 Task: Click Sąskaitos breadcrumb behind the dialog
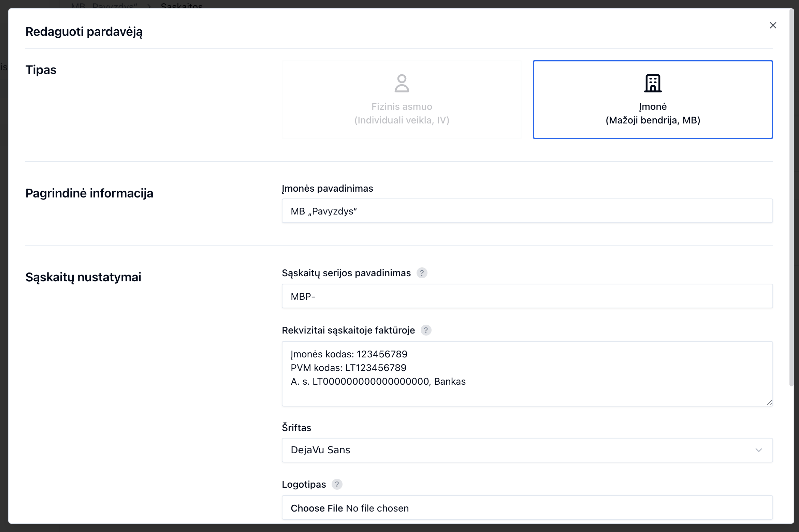click(181, 5)
